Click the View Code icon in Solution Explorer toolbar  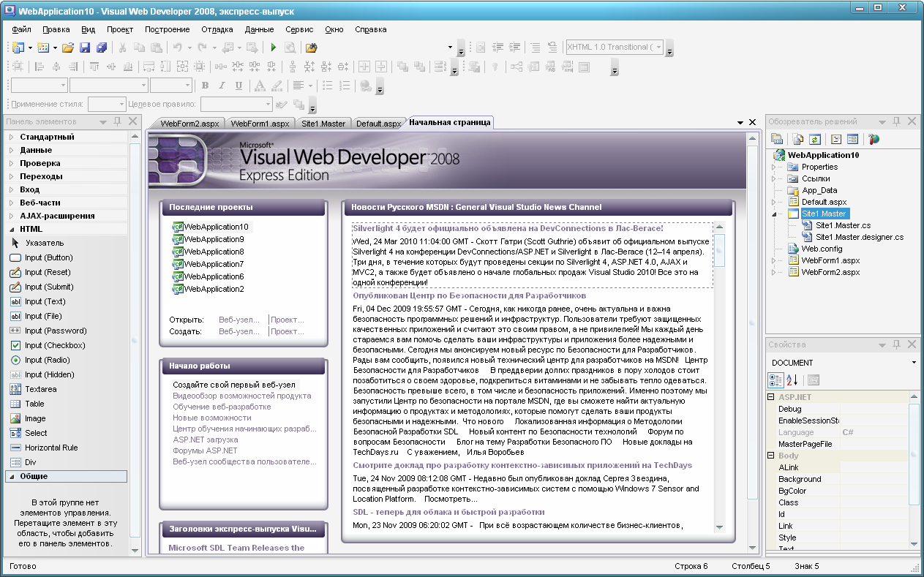coord(835,139)
